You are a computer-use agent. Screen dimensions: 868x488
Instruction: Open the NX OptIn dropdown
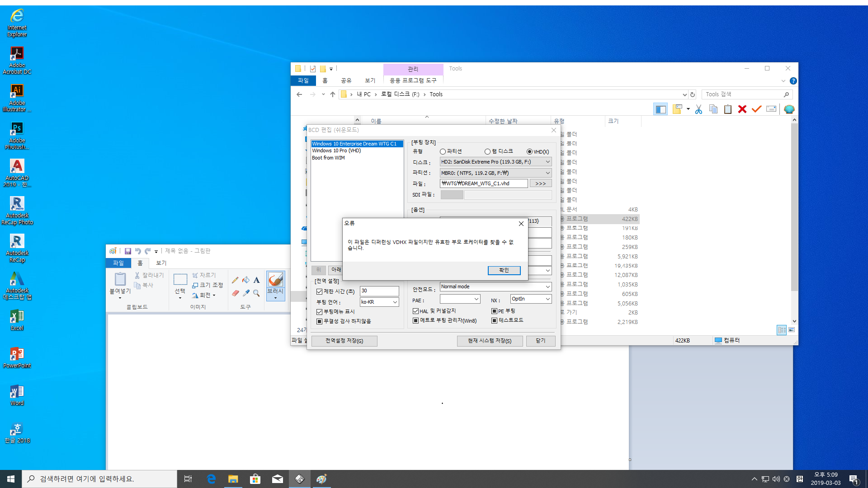tap(531, 299)
